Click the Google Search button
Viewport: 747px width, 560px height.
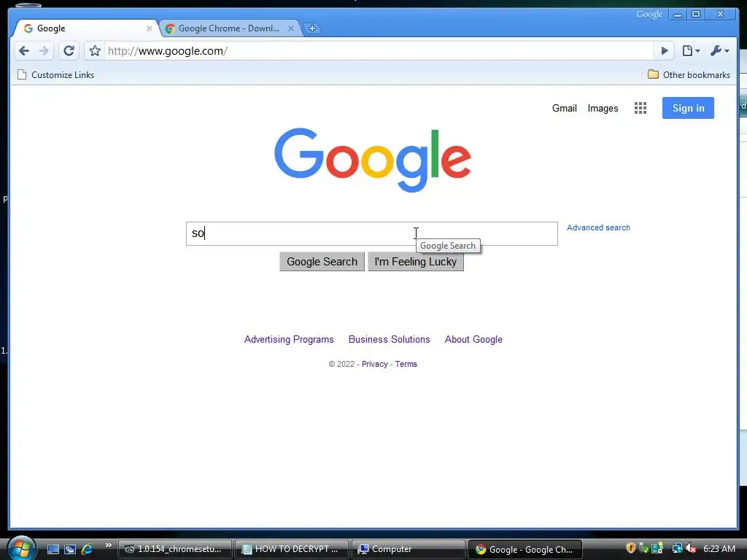point(322,262)
